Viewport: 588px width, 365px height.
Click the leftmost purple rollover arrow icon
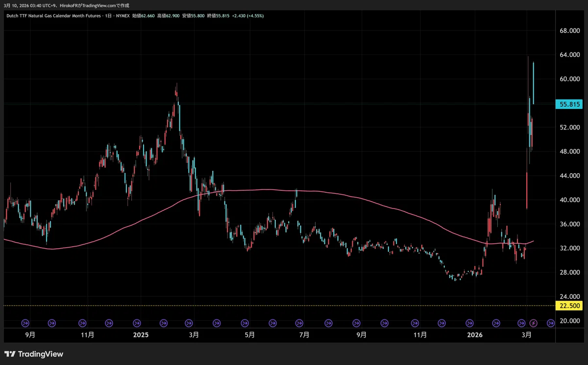(x=25, y=323)
